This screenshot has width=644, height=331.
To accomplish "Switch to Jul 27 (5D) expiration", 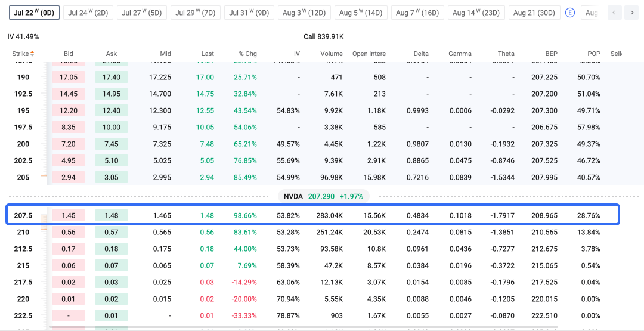I will 142,13.
